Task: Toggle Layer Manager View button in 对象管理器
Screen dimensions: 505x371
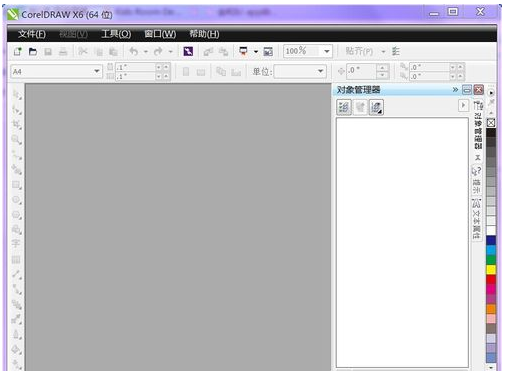Action: point(376,107)
